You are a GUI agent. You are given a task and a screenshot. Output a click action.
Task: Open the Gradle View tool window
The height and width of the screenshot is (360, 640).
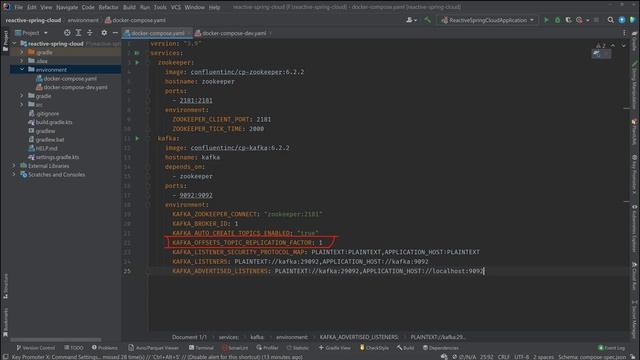click(x=335, y=348)
